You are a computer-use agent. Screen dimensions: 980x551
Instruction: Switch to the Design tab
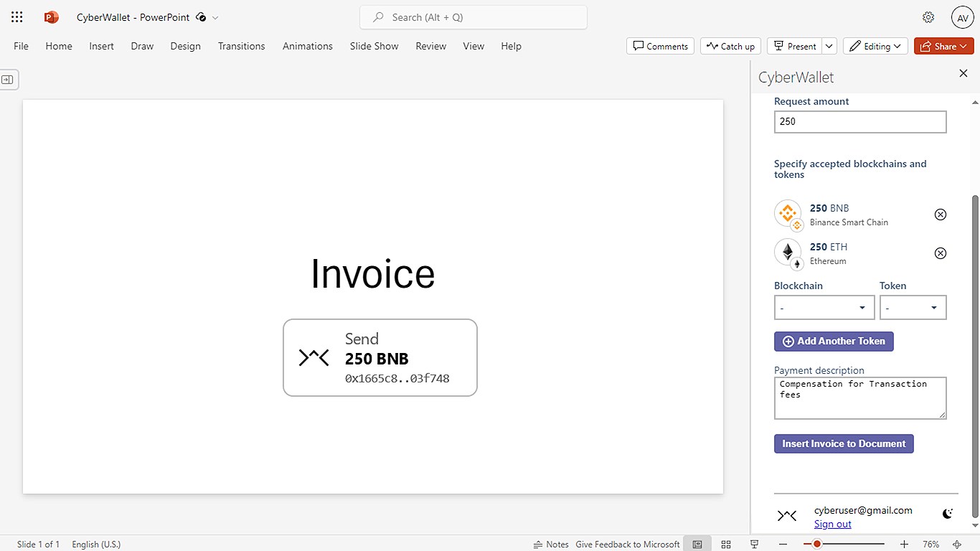coord(186,46)
